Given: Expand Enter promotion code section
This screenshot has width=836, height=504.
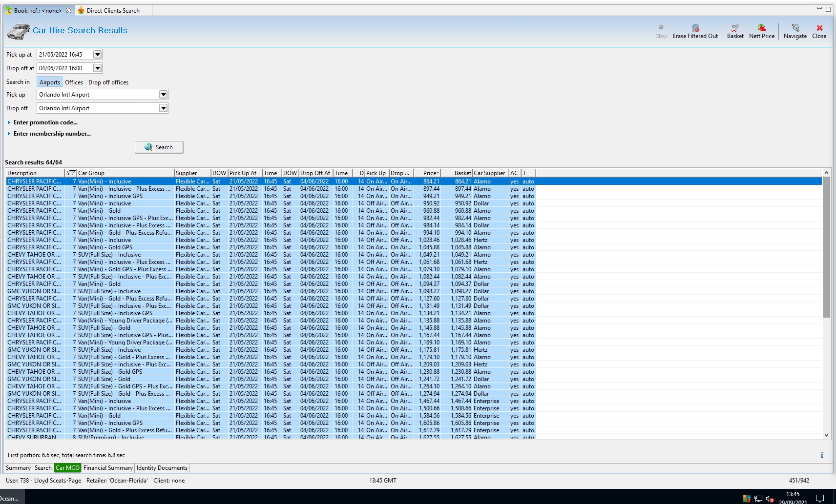Looking at the screenshot, I should (x=42, y=122).
